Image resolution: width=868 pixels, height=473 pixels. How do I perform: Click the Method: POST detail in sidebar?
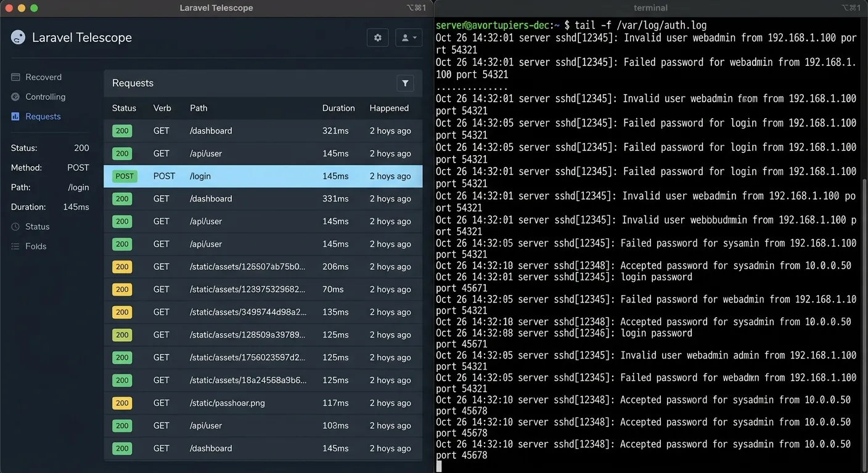click(x=50, y=168)
